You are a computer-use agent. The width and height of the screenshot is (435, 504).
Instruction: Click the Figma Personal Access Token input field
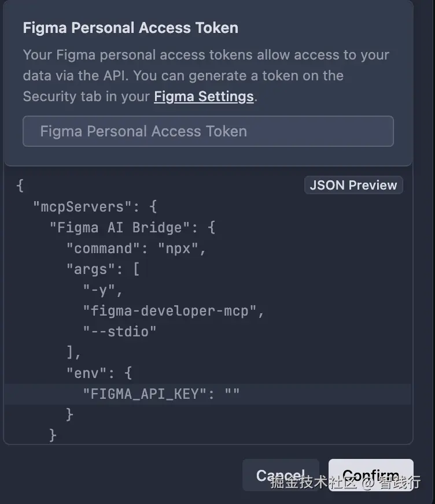[208, 131]
